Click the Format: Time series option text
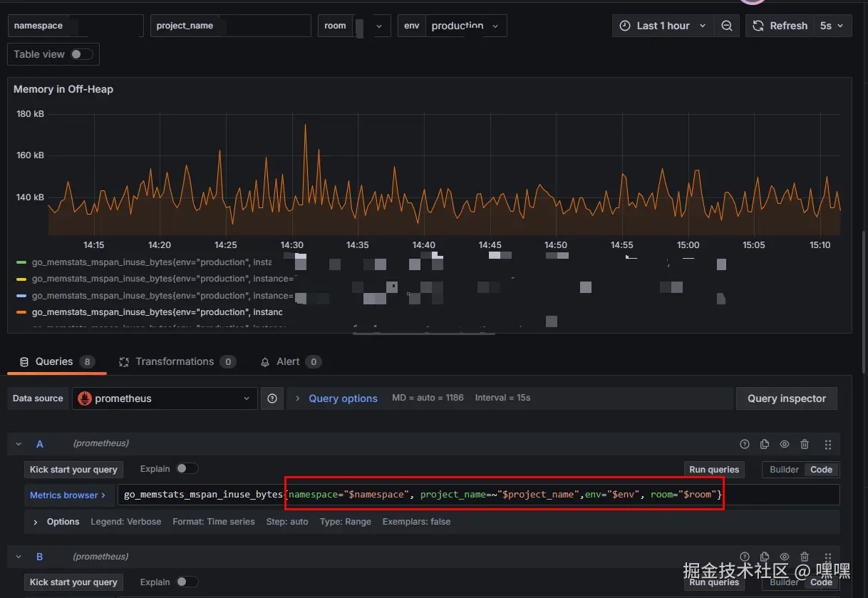The image size is (868, 598). coord(214,522)
